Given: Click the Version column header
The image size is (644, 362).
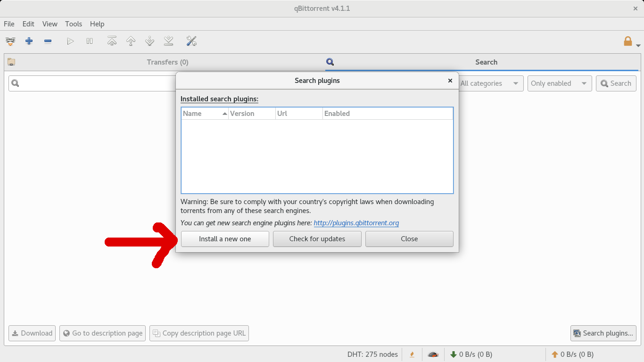Looking at the screenshot, I should pyautogui.click(x=252, y=114).
